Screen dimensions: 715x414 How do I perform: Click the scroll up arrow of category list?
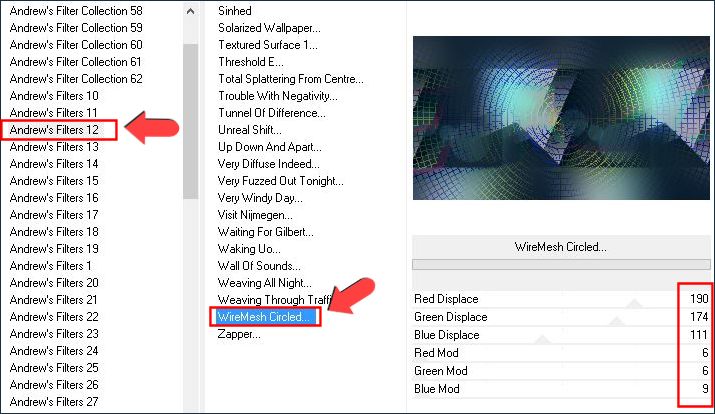[x=190, y=10]
